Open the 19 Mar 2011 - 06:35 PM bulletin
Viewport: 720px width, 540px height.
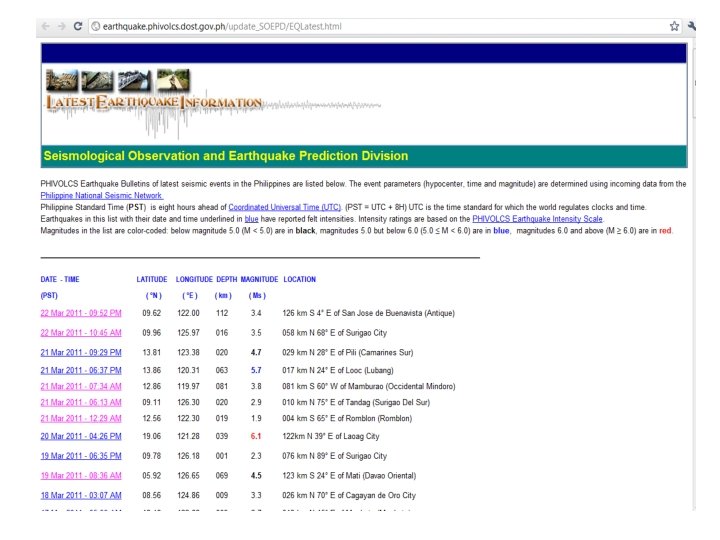[81, 456]
